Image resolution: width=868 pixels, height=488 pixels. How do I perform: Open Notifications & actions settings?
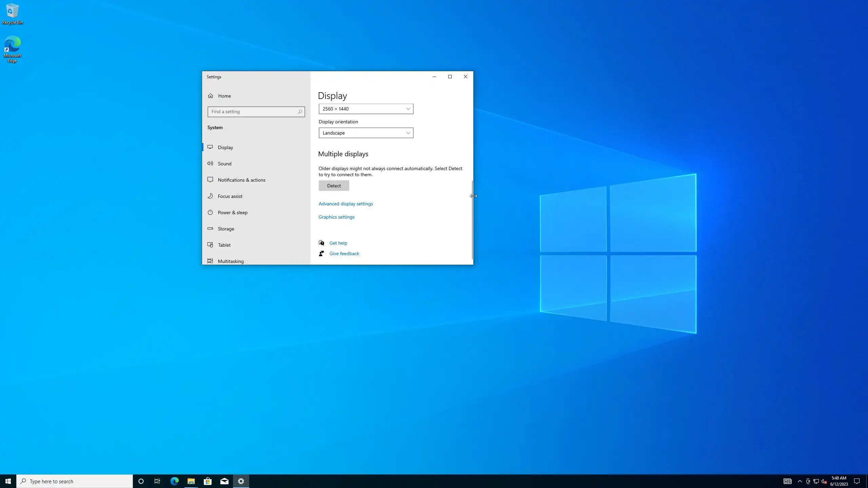click(x=241, y=180)
